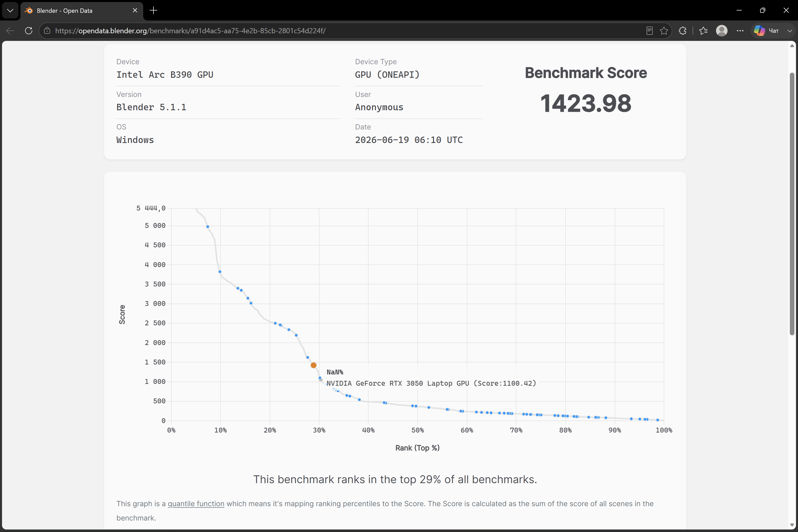Viewport: 798px width, 532px height.
Task: Click the vertical Score axis title
Action: point(122,315)
